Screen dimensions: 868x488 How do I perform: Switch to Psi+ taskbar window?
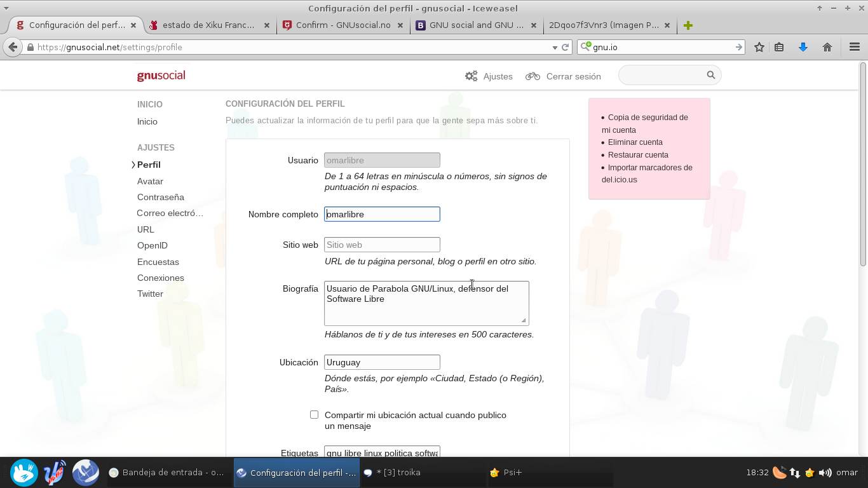[x=550, y=473]
